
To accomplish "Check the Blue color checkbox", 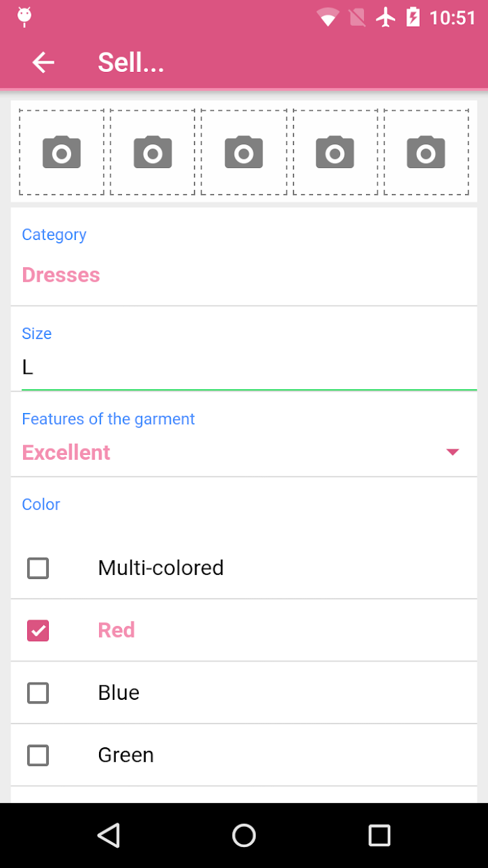I will coord(38,693).
